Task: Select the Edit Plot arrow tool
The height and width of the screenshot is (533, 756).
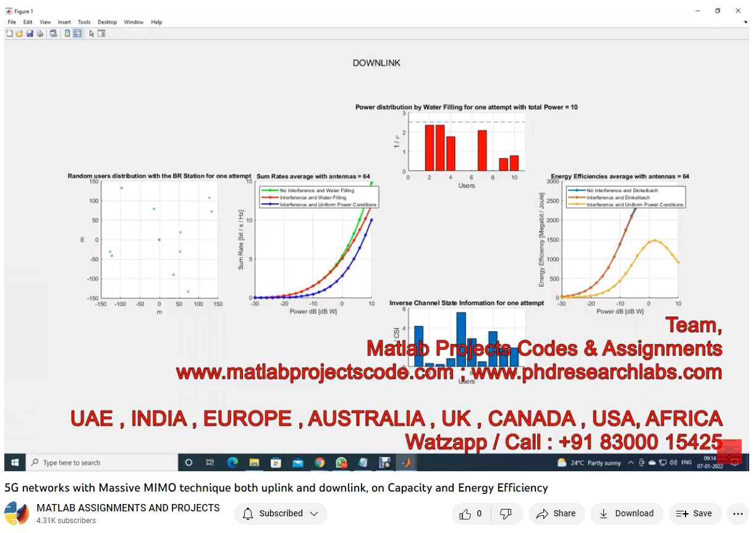Action: pos(91,33)
